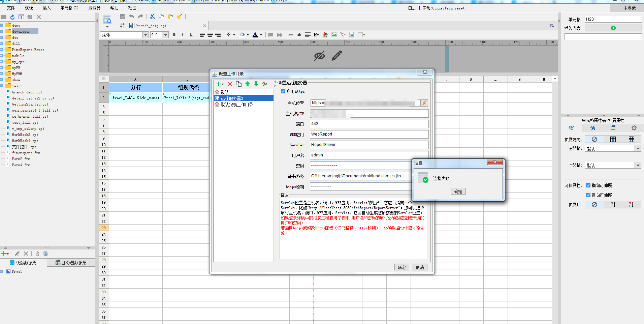Click the move down green arrow in dialog
The height and width of the screenshot is (324, 644).
pos(256,84)
